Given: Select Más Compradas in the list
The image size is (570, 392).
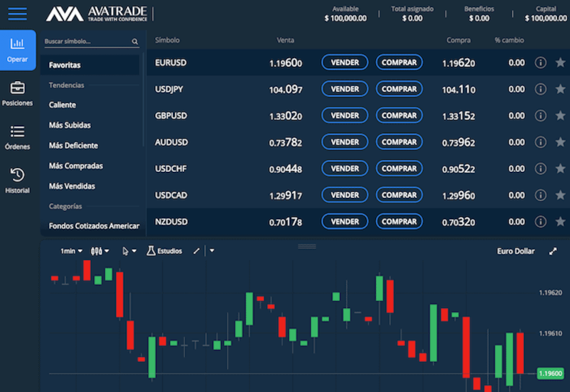Looking at the screenshot, I should 76,166.
